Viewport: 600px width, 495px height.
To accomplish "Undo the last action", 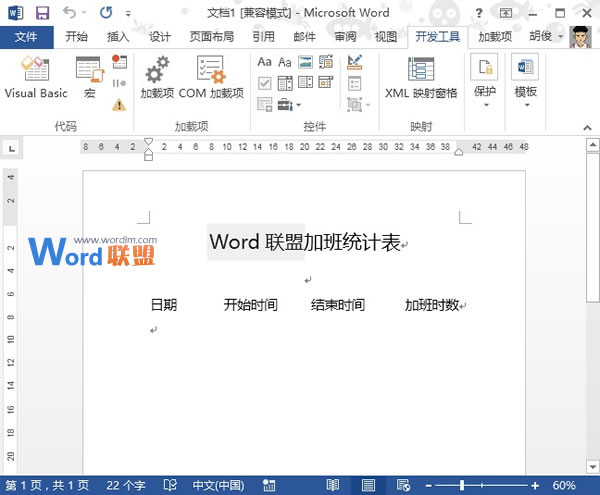I will point(69,13).
